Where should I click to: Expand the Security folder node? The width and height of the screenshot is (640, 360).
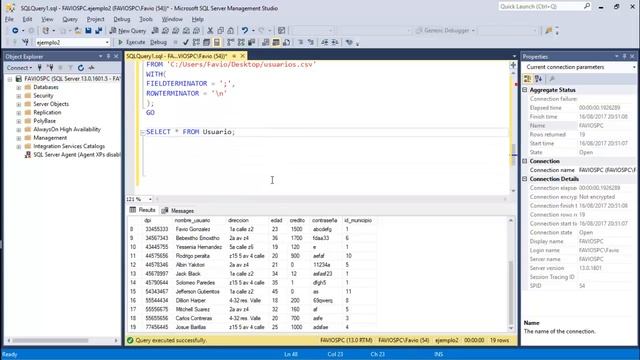tap(19, 96)
